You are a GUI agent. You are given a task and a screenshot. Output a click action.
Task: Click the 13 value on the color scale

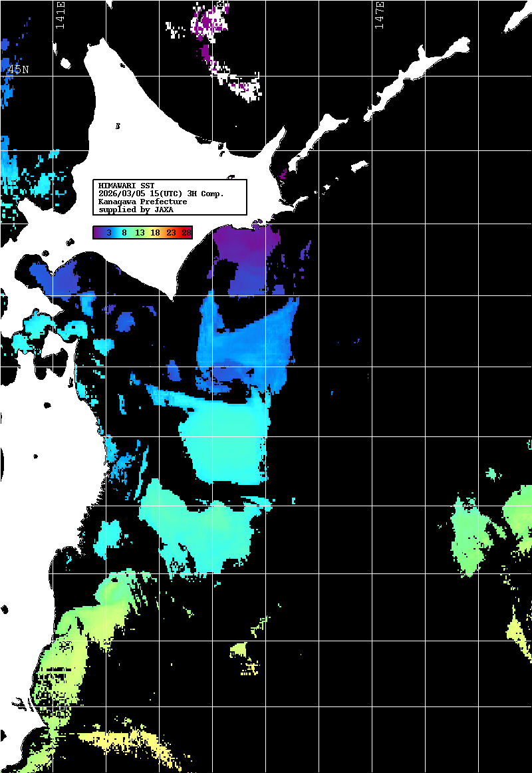pos(140,232)
